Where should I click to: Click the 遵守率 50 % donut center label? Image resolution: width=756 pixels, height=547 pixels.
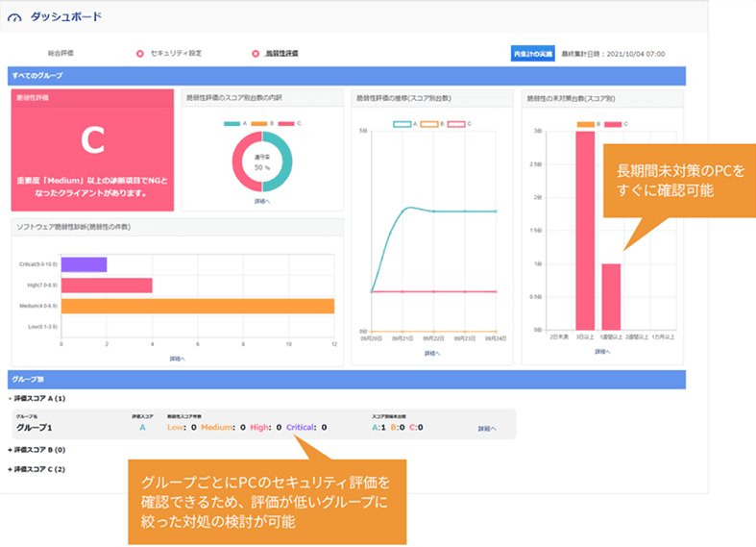point(262,162)
